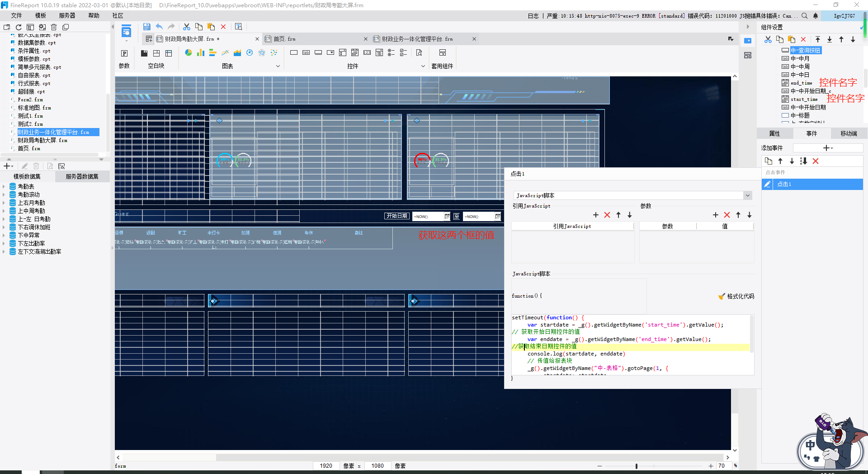
Task: Insert a column chart component
Action: coord(200,52)
